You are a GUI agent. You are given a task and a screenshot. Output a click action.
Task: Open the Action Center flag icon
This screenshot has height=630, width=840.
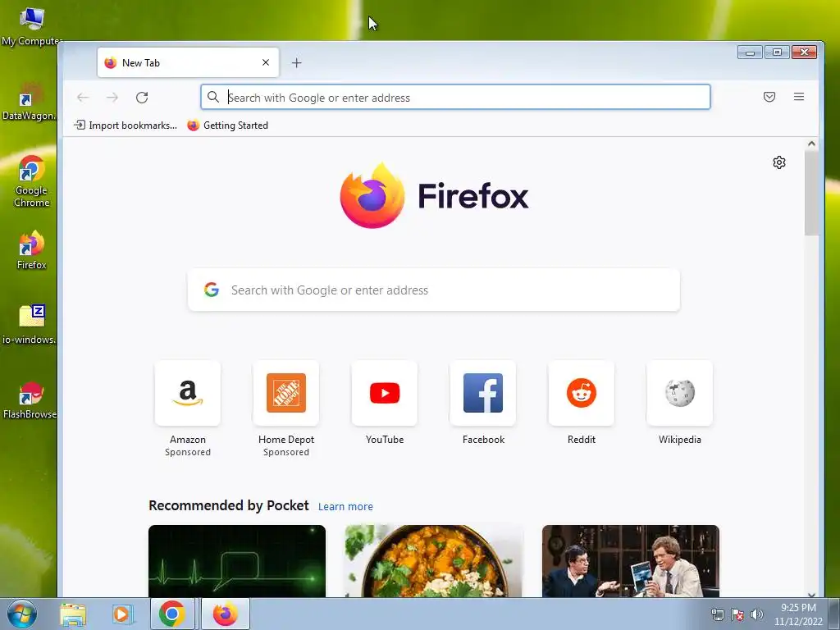click(737, 614)
